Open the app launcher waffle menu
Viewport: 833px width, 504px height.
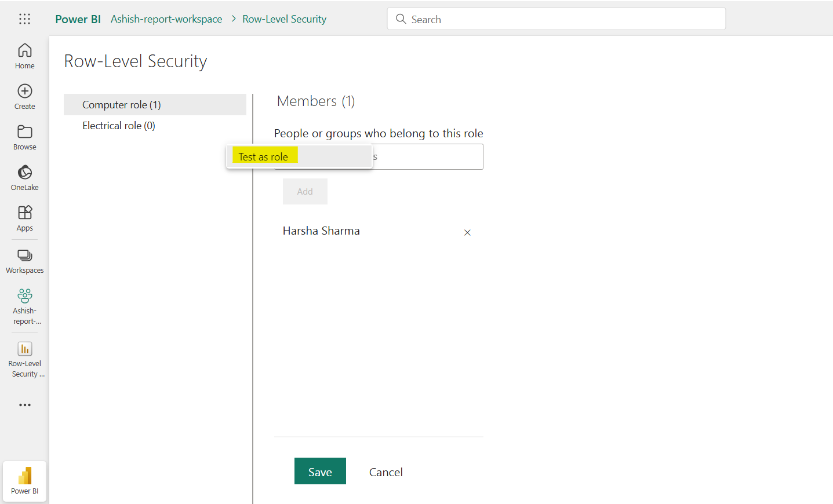(x=24, y=19)
